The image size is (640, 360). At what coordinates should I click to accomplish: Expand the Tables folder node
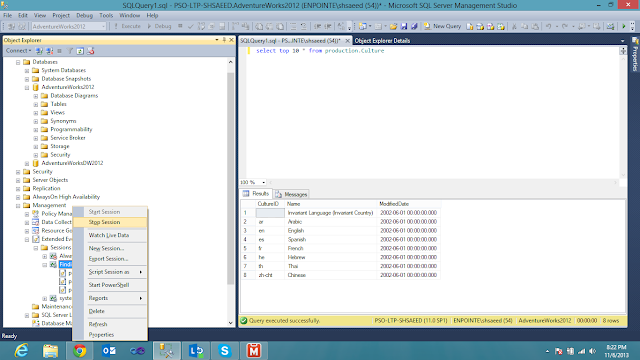coord(36,104)
